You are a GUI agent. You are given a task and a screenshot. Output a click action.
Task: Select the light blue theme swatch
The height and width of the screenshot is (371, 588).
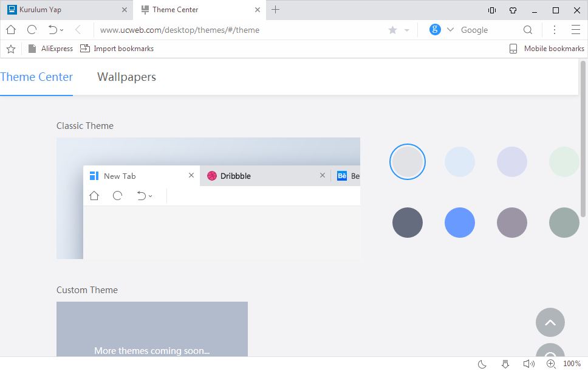[460, 162]
